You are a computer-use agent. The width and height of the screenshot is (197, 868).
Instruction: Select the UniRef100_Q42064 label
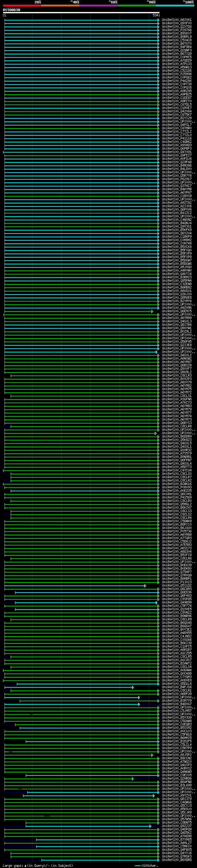(x=176, y=111)
